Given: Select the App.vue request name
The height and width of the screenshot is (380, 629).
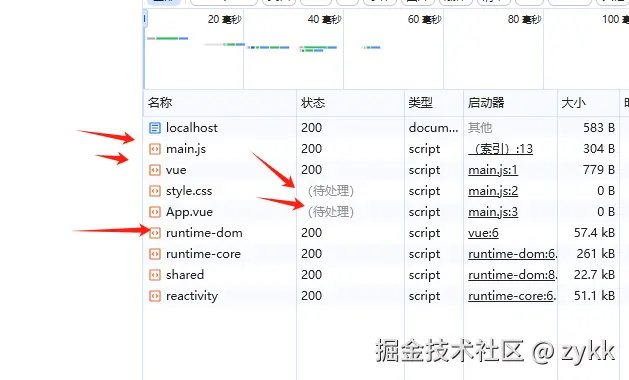Looking at the screenshot, I should tap(189, 212).
